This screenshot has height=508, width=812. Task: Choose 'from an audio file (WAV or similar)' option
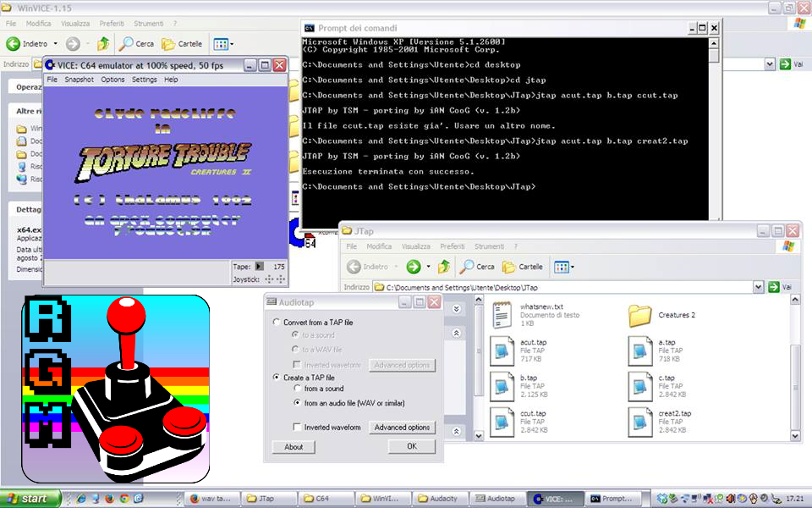click(x=297, y=403)
